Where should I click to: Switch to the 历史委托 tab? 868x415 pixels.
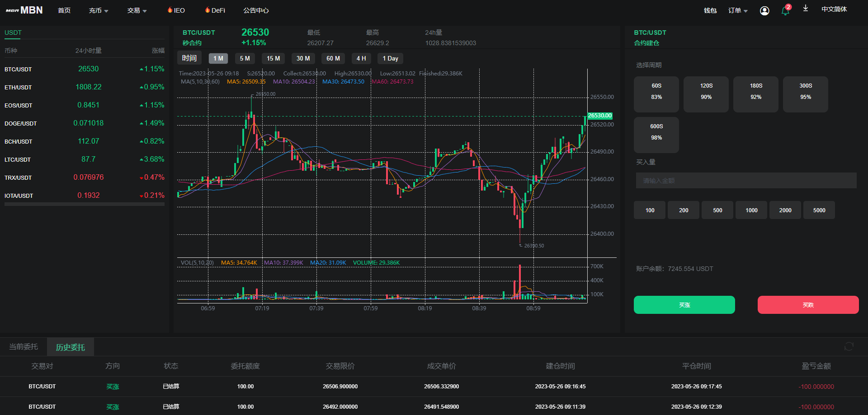(x=70, y=347)
